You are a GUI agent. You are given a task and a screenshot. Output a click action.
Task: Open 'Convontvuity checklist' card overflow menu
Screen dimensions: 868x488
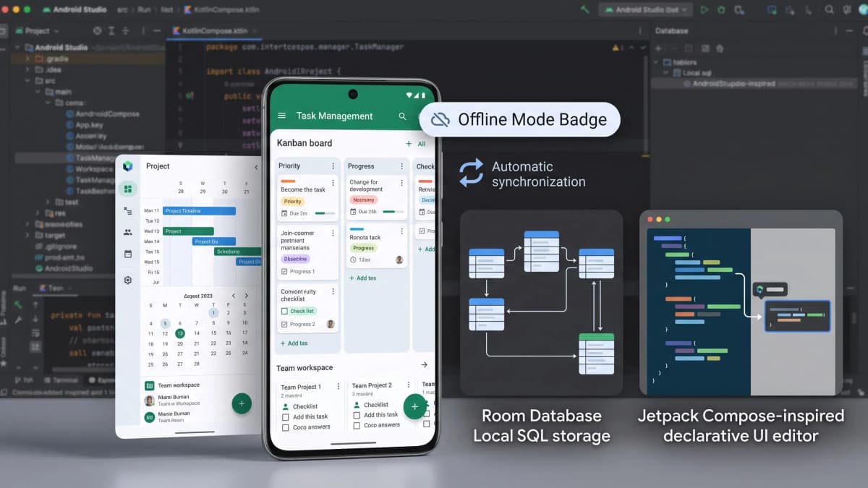333,292
